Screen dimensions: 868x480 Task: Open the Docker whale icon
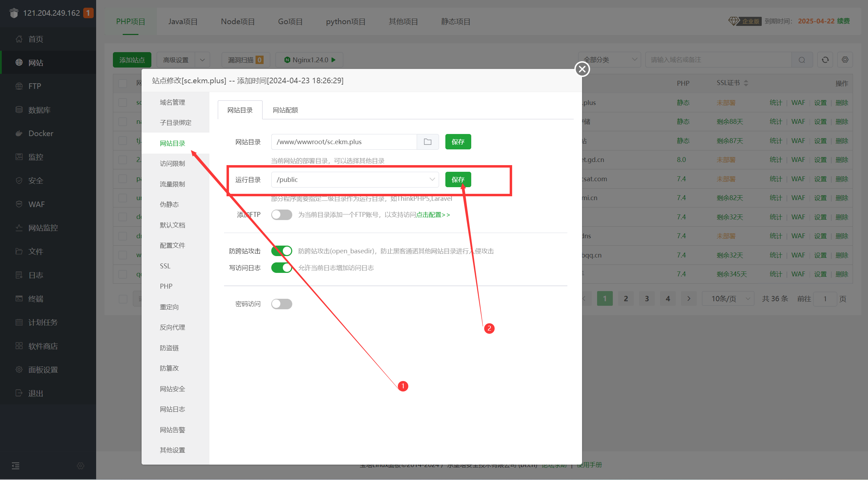point(19,133)
